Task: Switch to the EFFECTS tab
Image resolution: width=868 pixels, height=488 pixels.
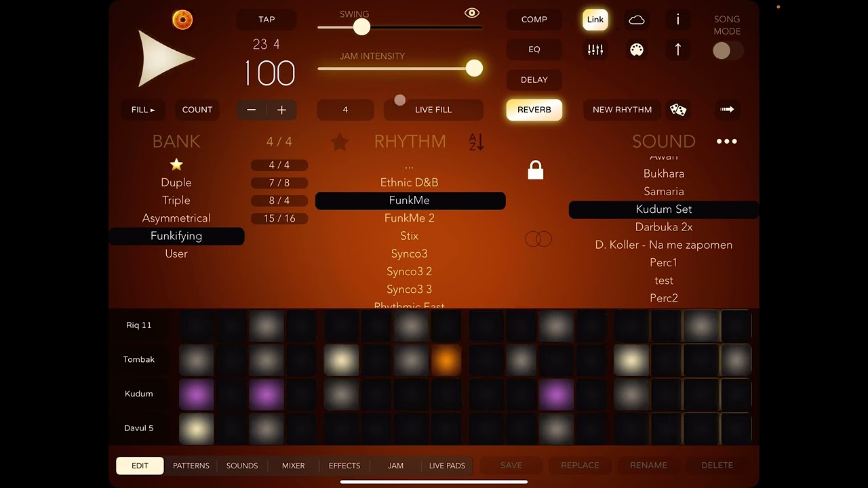Action: pyautogui.click(x=344, y=466)
